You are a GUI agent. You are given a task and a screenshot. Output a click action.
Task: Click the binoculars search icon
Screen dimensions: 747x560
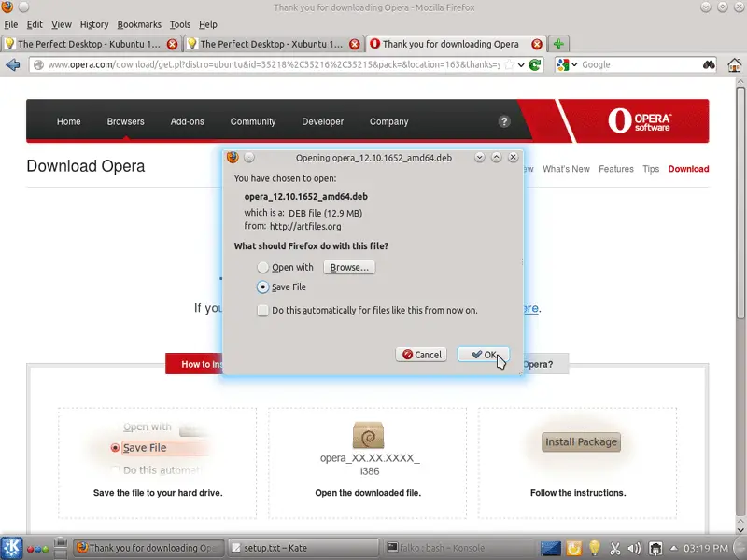[x=709, y=64]
